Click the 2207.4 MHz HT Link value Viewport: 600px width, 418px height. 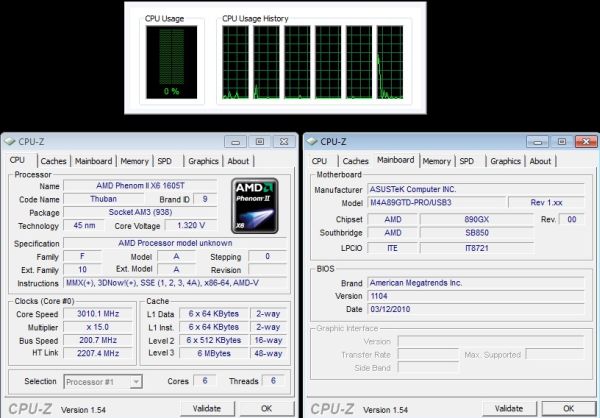(x=98, y=353)
